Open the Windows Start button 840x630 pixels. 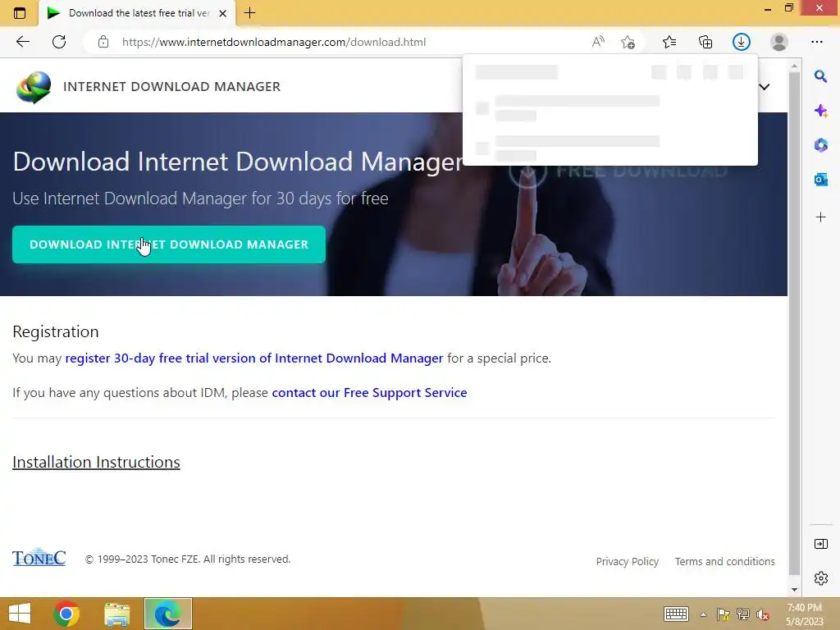click(20, 614)
